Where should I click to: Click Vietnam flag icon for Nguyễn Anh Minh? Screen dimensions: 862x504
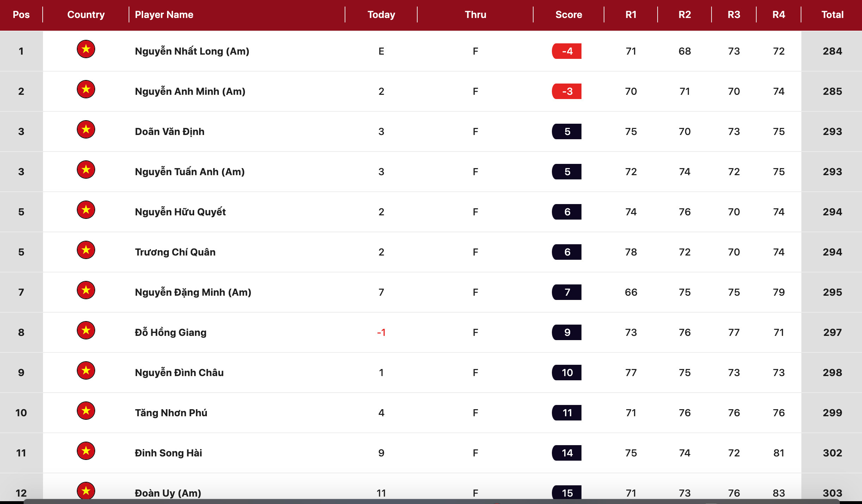[x=86, y=90]
